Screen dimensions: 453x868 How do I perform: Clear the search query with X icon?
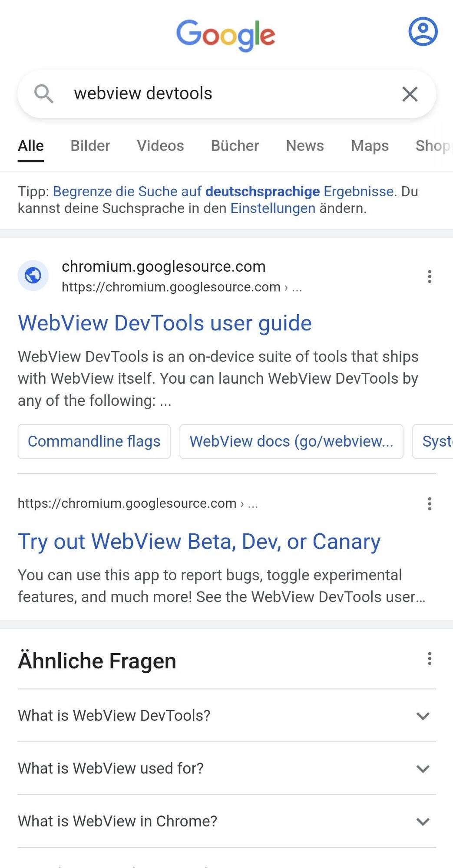[410, 94]
